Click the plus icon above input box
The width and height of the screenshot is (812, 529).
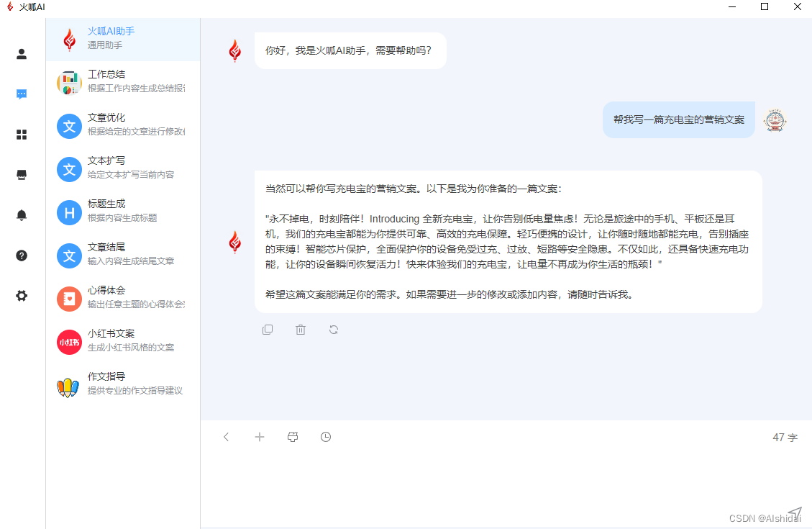tap(260, 437)
